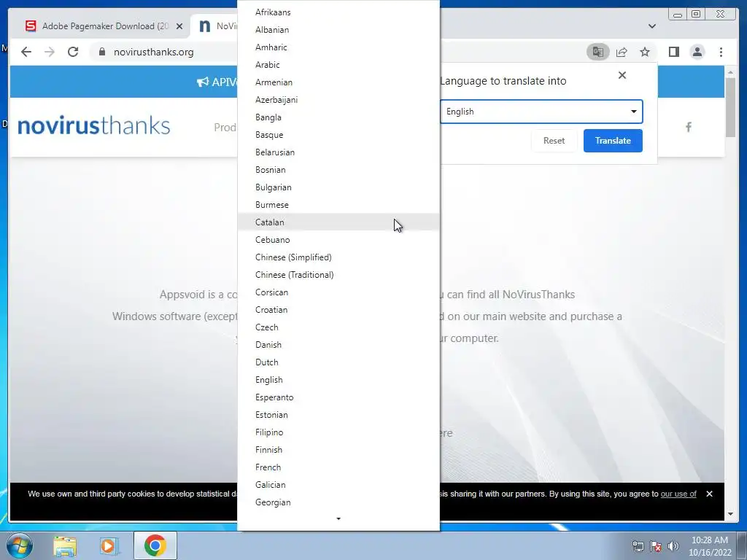Choose Estonian from the list
Viewport: 747px width, 560px height.
338,415
